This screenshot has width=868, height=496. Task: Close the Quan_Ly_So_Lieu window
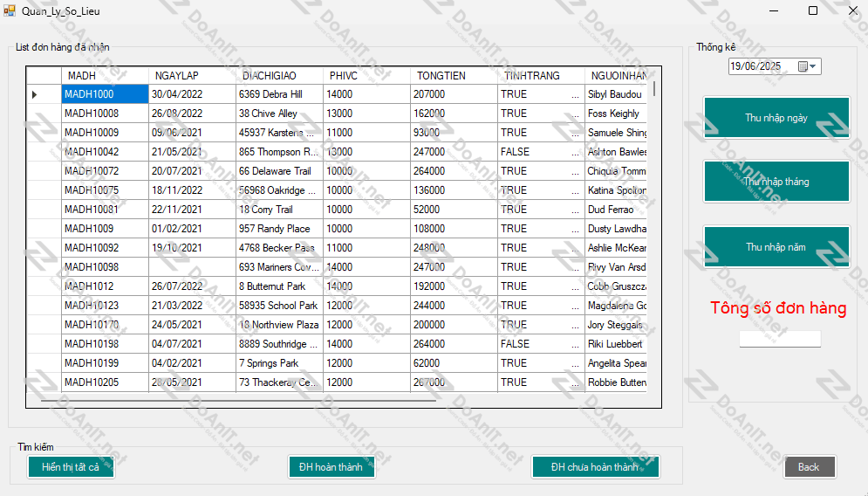pos(853,10)
